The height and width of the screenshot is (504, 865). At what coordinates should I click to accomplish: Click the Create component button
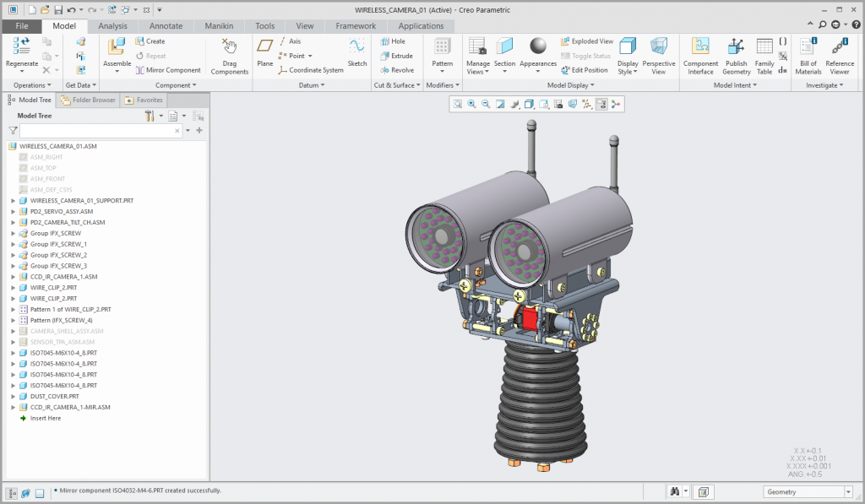(x=150, y=41)
